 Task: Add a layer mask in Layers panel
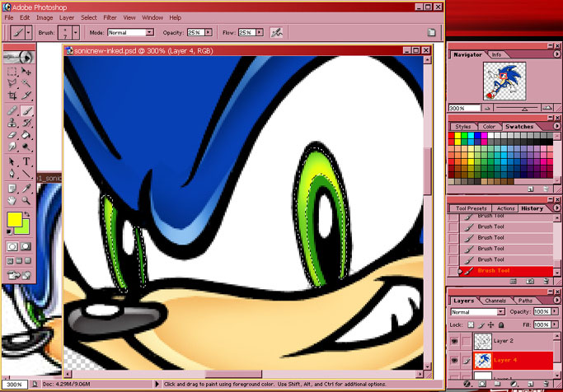click(482, 384)
